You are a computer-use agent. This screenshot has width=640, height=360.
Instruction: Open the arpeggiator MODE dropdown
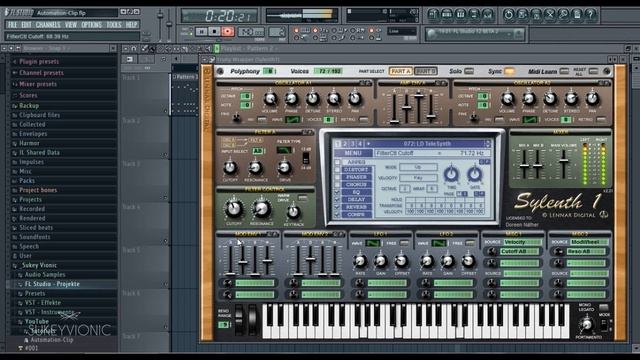point(418,167)
